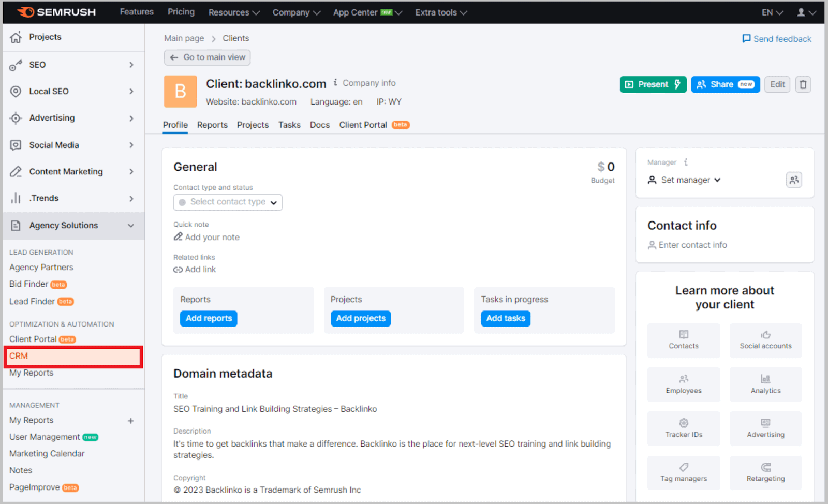Open Pricing in top menu
This screenshot has height=504, width=828.
181,12
